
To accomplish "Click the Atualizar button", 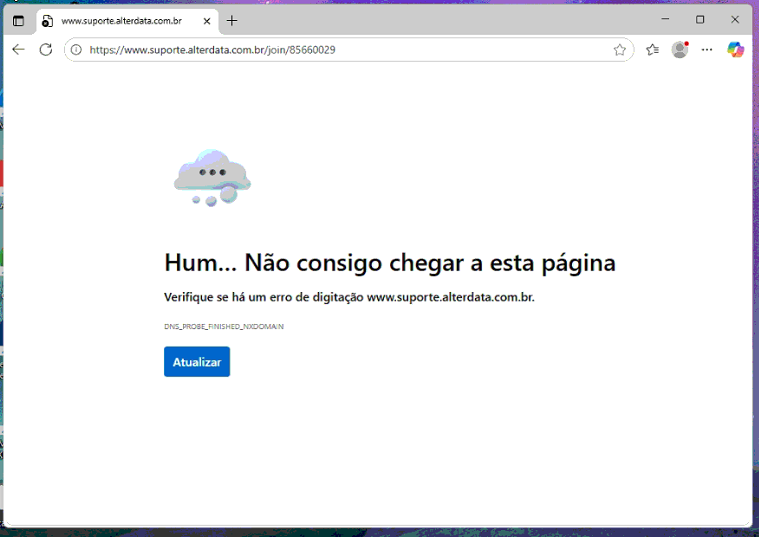I will tap(197, 362).
